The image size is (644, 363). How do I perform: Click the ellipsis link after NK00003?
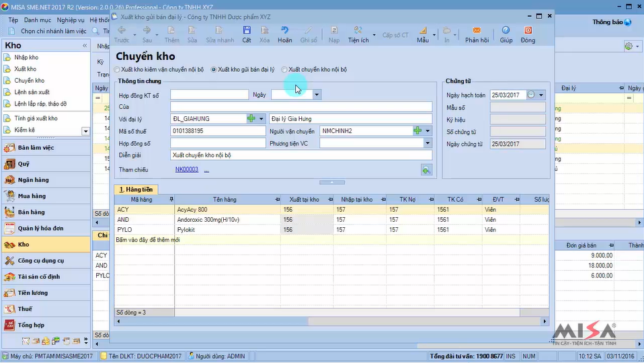[x=206, y=170]
